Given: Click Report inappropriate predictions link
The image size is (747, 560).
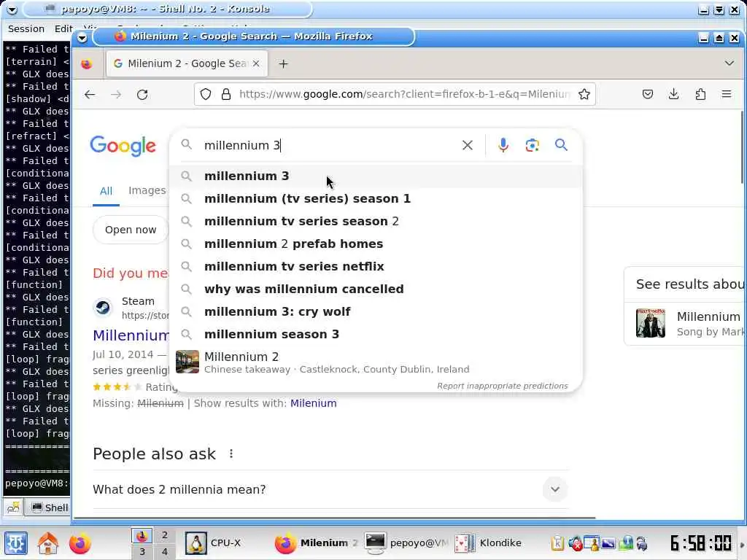Looking at the screenshot, I should (502, 386).
